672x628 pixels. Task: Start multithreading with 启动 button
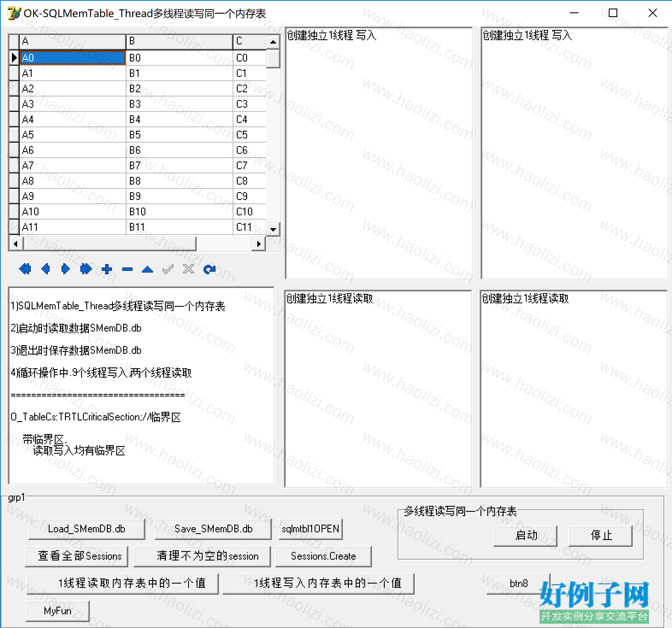(x=526, y=535)
